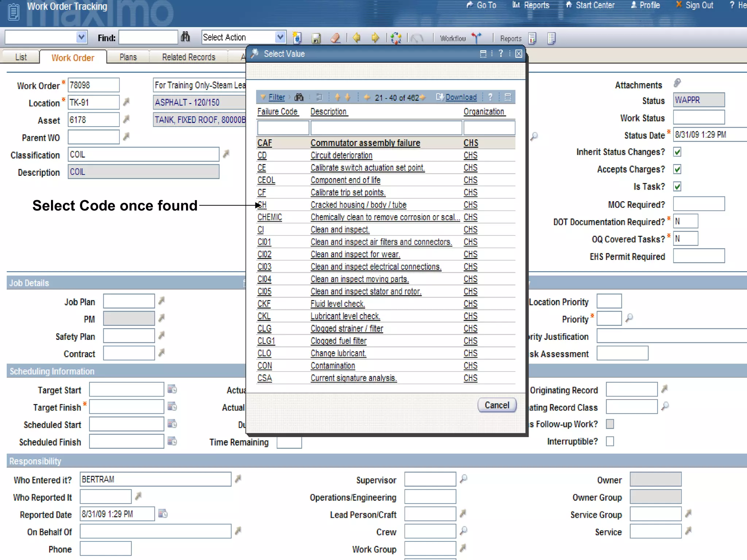
Task: Click the New Work Order toolbar icon
Action: (297, 38)
